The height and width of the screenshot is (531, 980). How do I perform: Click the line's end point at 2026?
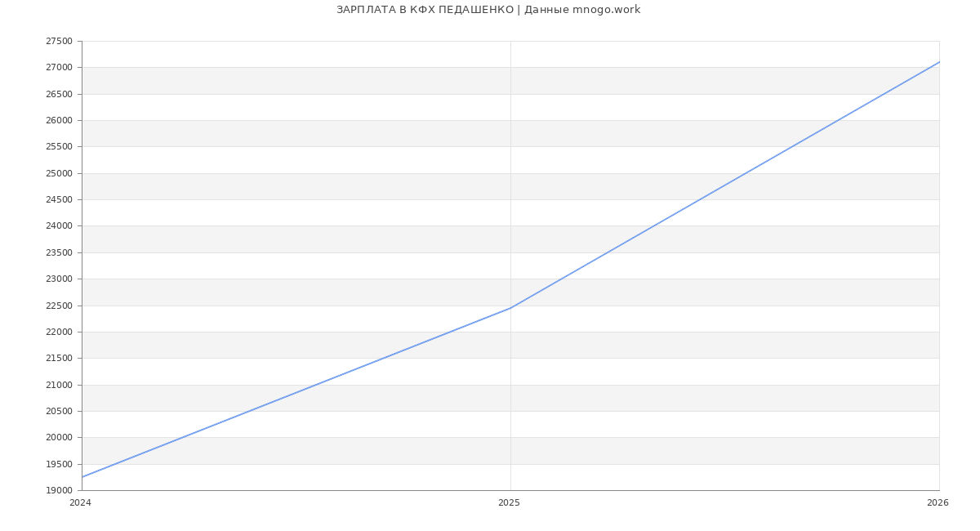[x=938, y=62]
